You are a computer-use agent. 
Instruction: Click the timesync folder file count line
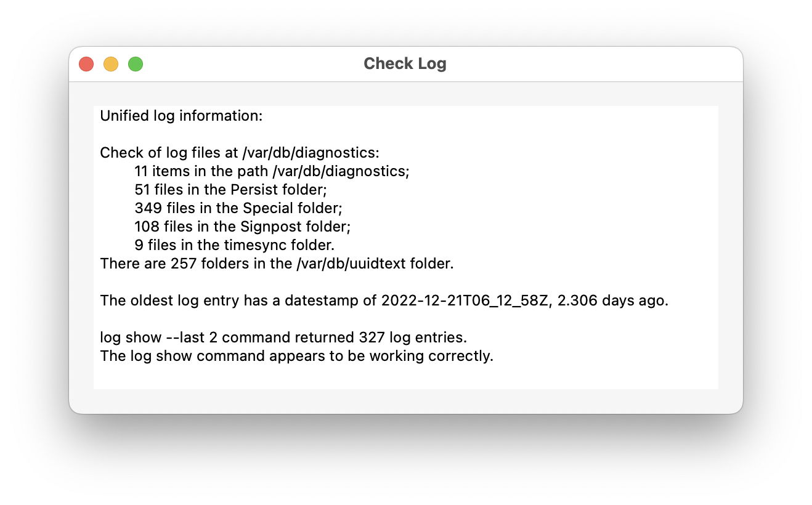pyautogui.click(x=234, y=245)
